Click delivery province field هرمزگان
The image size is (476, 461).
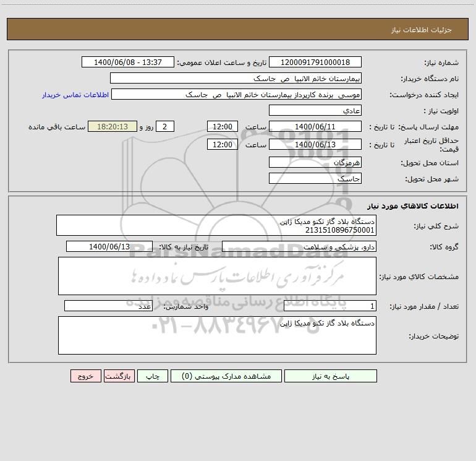(315, 162)
